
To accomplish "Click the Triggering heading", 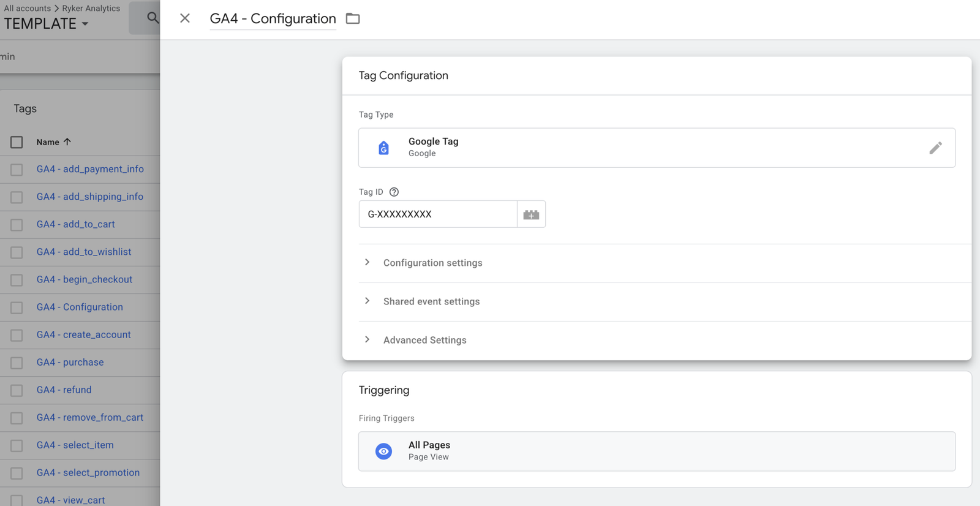I will [x=384, y=390].
